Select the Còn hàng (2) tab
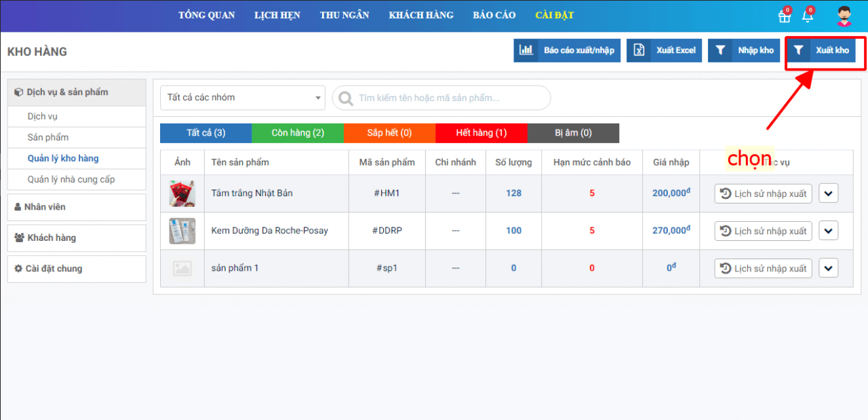The height and width of the screenshot is (420, 868). pyautogui.click(x=298, y=133)
